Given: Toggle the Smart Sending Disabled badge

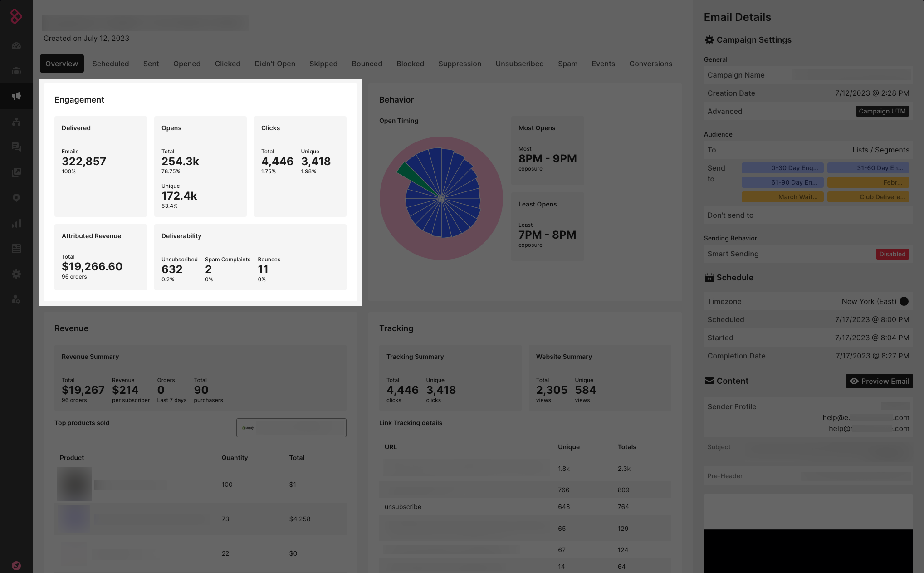Looking at the screenshot, I should [892, 254].
